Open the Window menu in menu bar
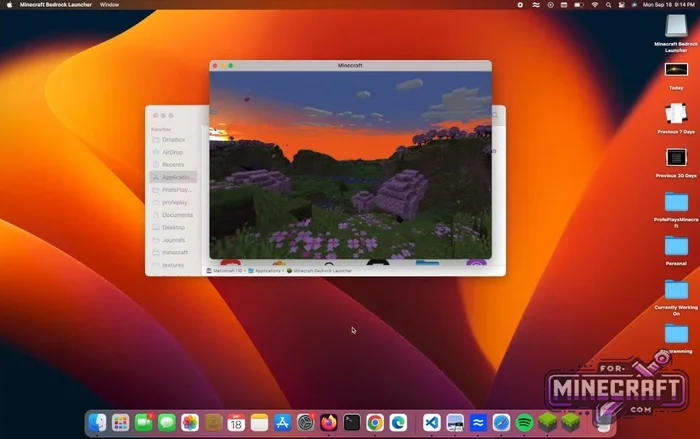The height and width of the screenshot is (439, 700). 110,5
